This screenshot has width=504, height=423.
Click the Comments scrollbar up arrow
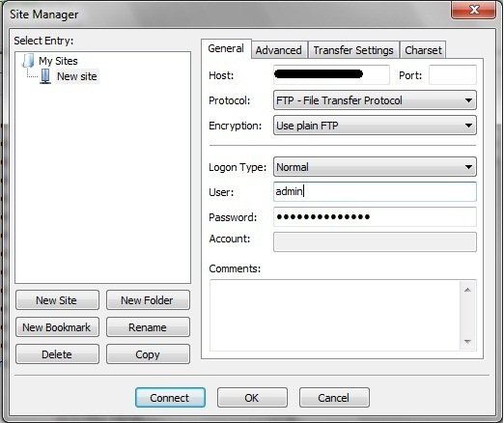(x=467, y=290)
